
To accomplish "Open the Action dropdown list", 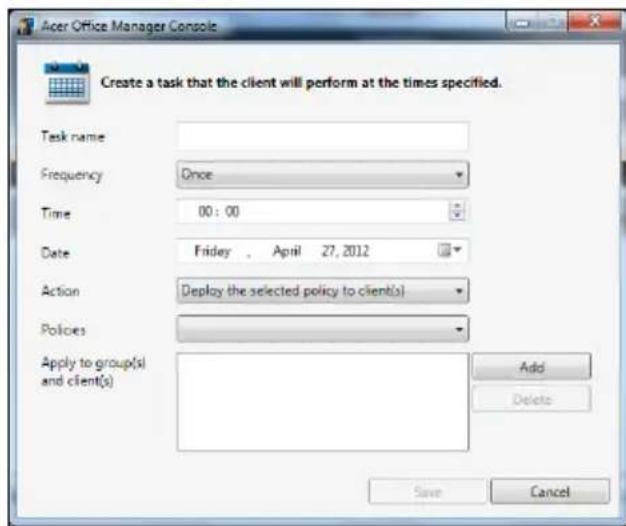I will coord(323,291).
